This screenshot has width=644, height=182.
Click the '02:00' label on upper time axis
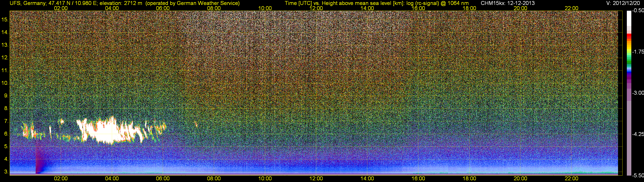61,8
